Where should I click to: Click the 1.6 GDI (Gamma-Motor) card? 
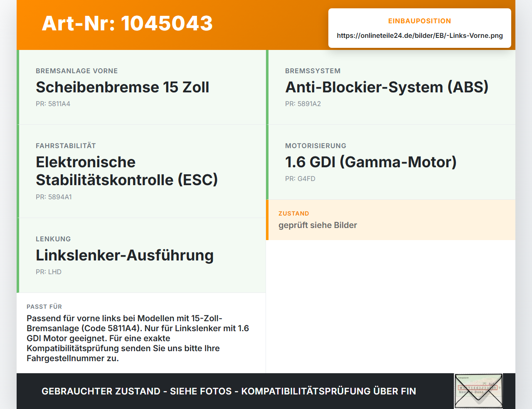(391, 162)
